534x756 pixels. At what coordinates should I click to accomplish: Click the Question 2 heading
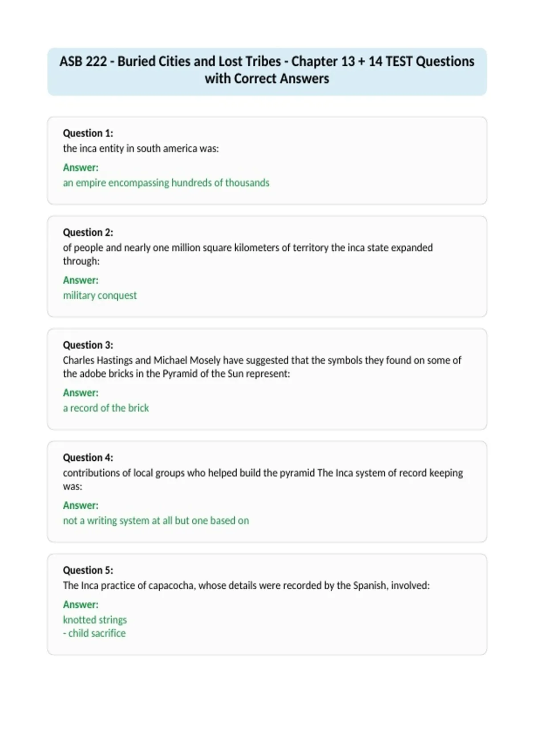[88, 232]
